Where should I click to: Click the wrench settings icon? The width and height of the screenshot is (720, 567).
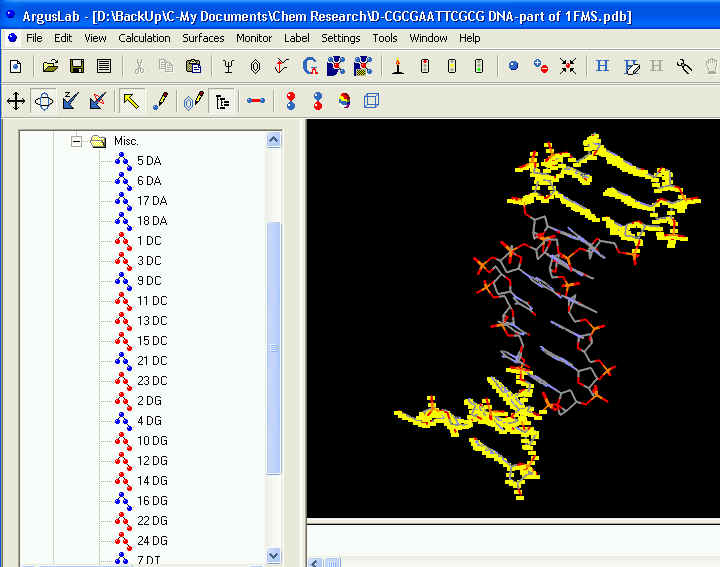coord(684,67)
